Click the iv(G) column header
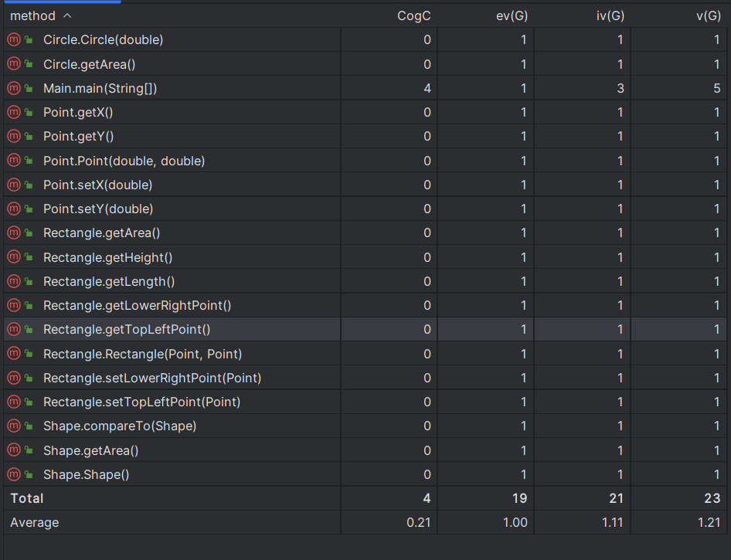 pyautogui.click(x=608, y=15)
